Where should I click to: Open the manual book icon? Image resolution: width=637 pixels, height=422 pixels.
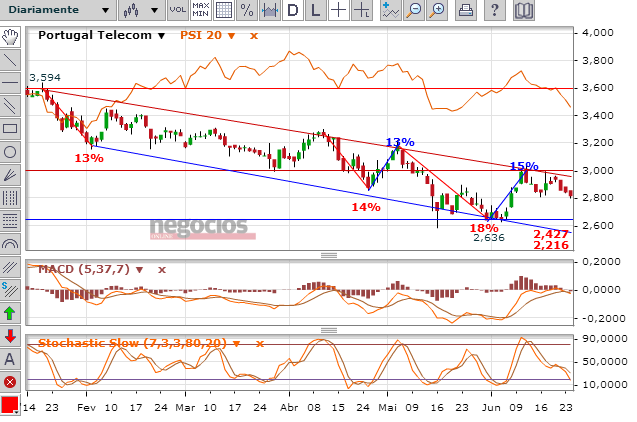click(x=524, y=10)
